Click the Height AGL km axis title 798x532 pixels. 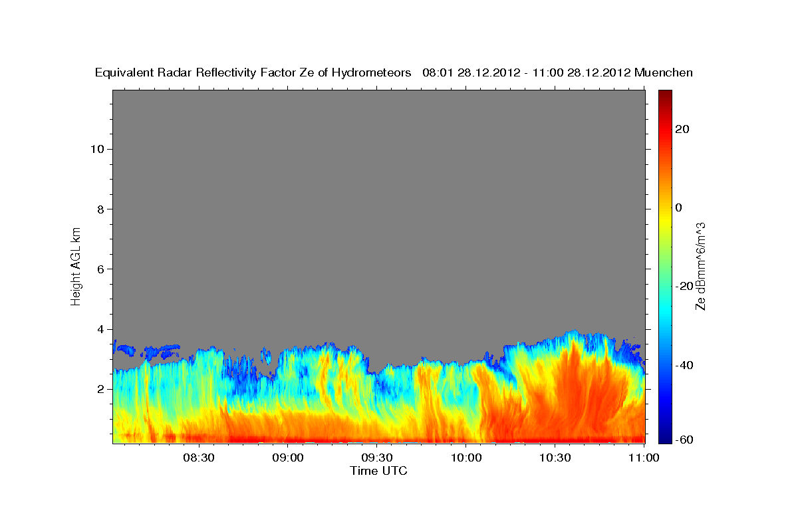click(76, 266)
